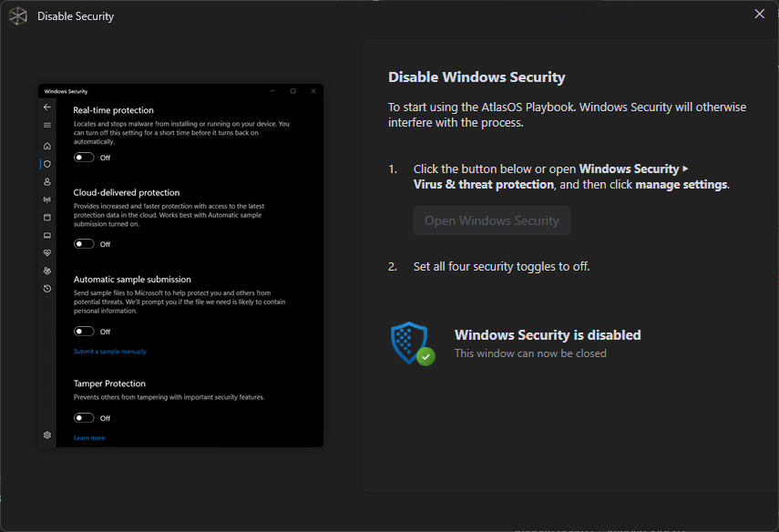779x532 pixels.
Task: Click the Windows Security screenshot thumbnail title
Action: 66,91
